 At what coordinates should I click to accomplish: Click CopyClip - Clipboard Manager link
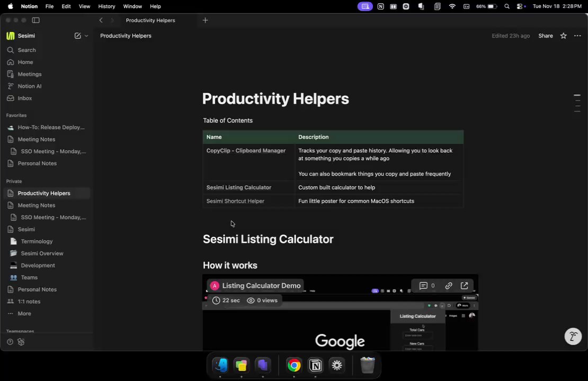click(246, 150)
